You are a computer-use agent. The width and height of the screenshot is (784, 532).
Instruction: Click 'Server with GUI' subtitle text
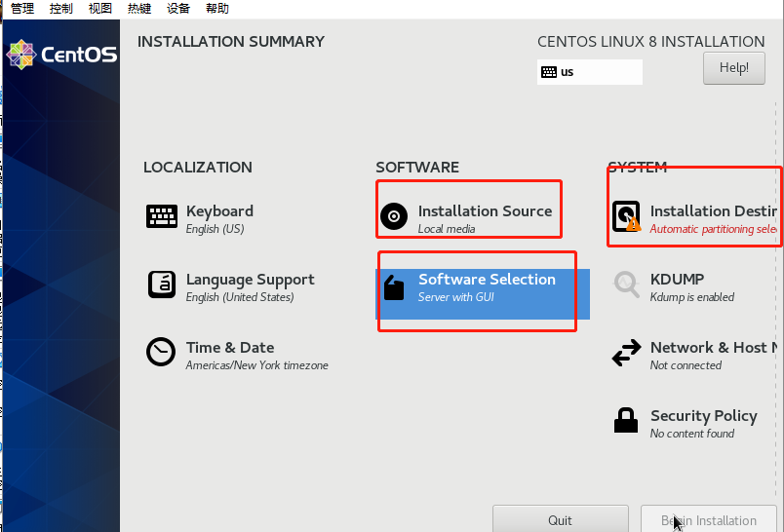[x=456, y=297]
